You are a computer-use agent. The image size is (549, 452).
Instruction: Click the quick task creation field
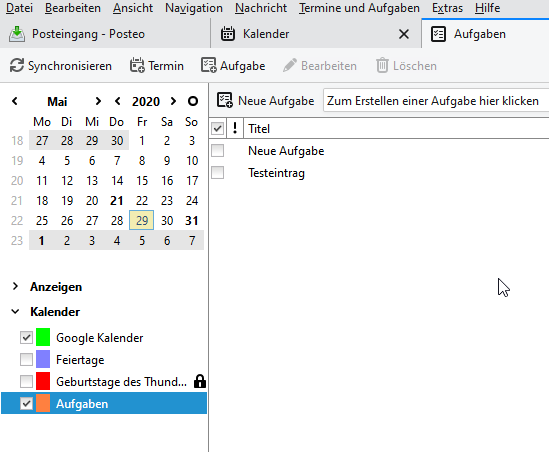tap(436, 101)
